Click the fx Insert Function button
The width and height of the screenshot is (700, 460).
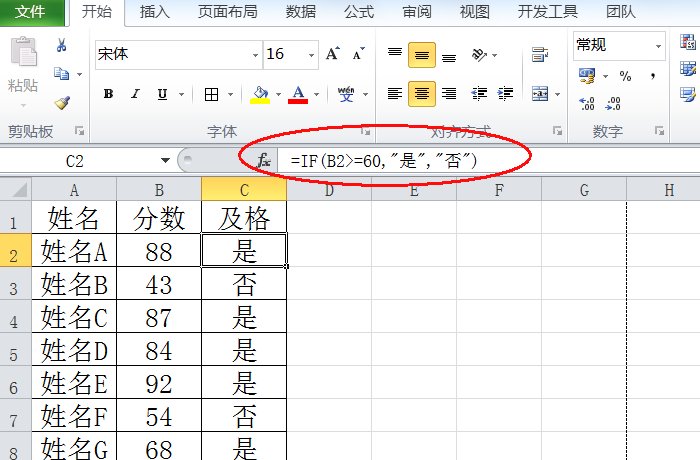[x=264, y=160]
